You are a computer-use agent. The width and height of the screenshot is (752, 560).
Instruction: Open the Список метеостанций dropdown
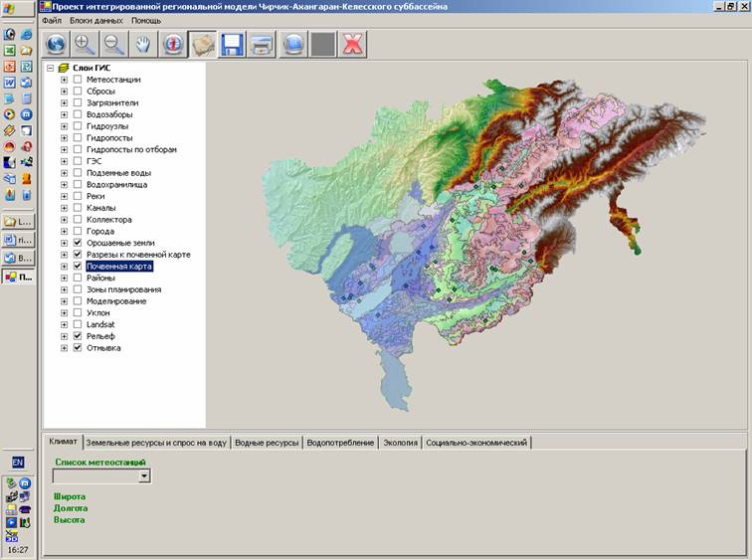144,476
